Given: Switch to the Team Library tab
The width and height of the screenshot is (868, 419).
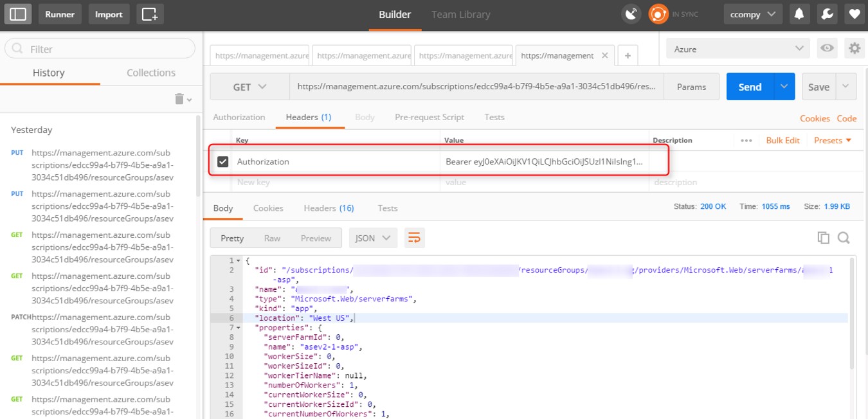Looking at the screenshot, I should point(461,14).
